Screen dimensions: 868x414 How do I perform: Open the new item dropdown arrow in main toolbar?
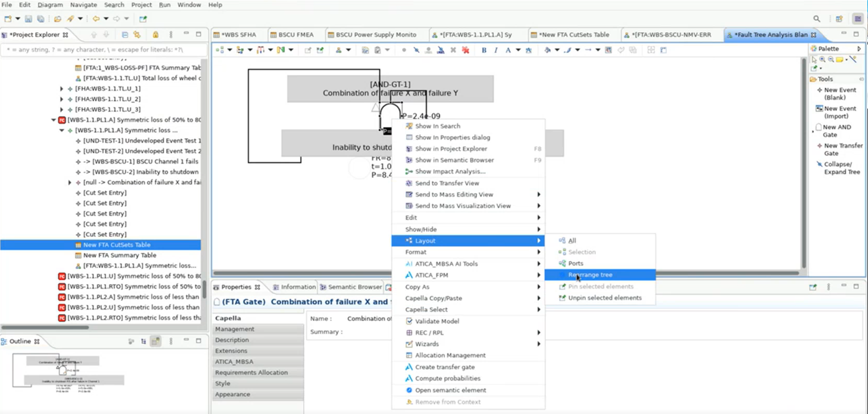(18, 19)
